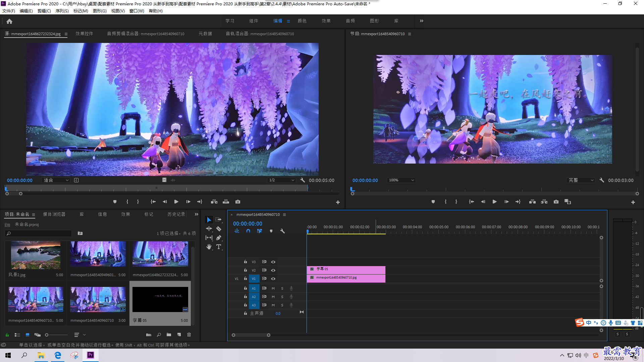Switch Project panel to list view
Viewport: 644px width, 362px height.
click(x=17, y=335)
